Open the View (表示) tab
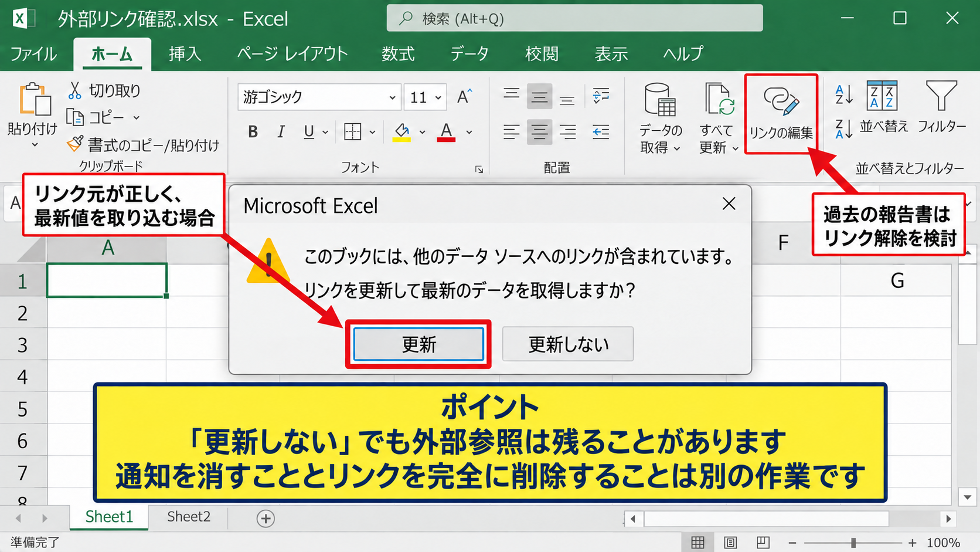 [x=611, y=54]
